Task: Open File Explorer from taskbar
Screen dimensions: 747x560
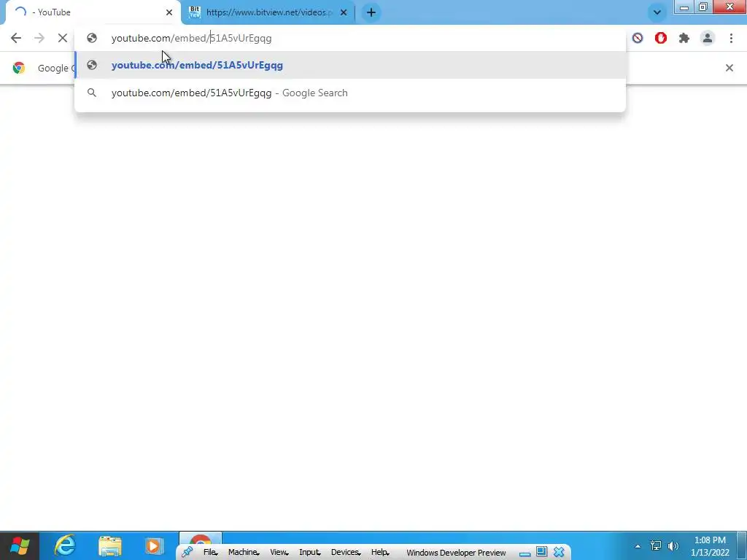Action: pyautogui.click(x=109, y=545)
